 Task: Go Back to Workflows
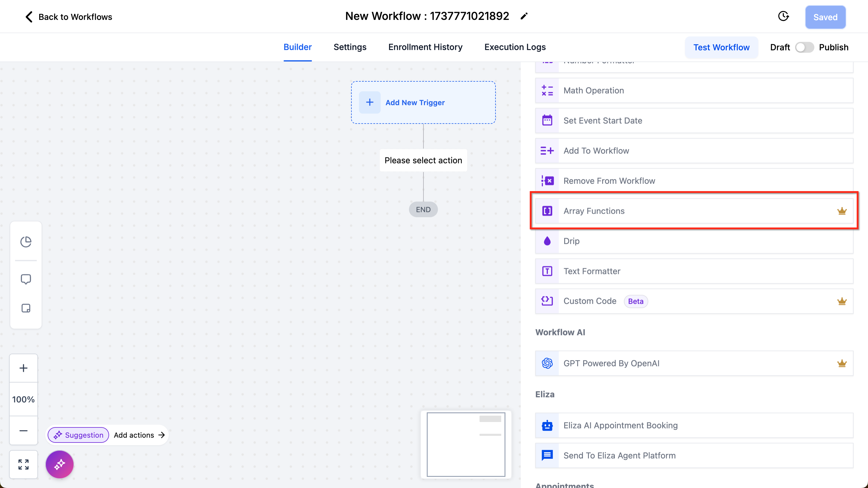69,17
